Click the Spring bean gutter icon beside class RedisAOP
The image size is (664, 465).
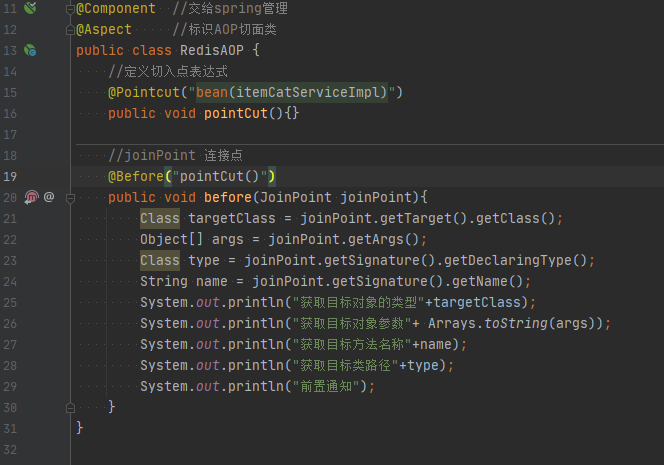tap(30, 50)
